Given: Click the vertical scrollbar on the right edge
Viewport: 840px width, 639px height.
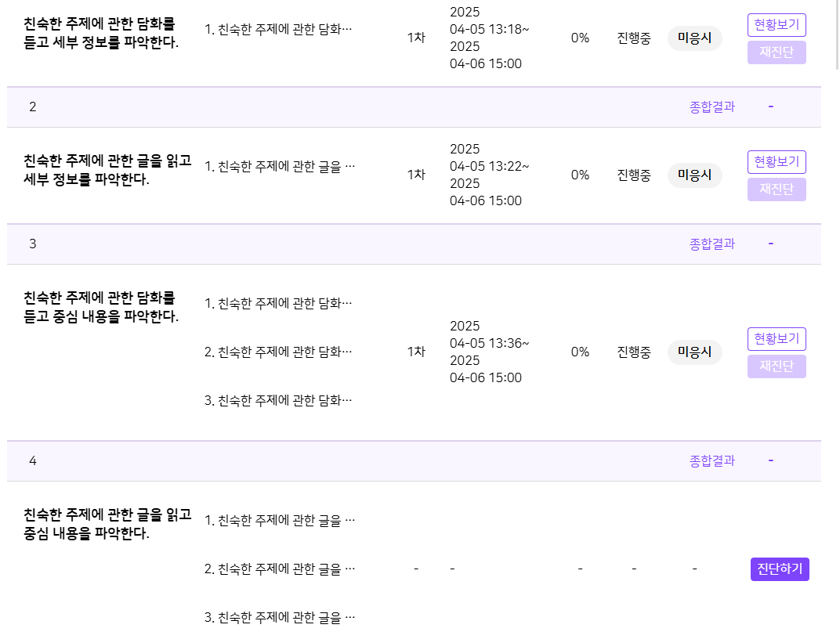Looking at the screenshot, I should [x=836, y=35].
